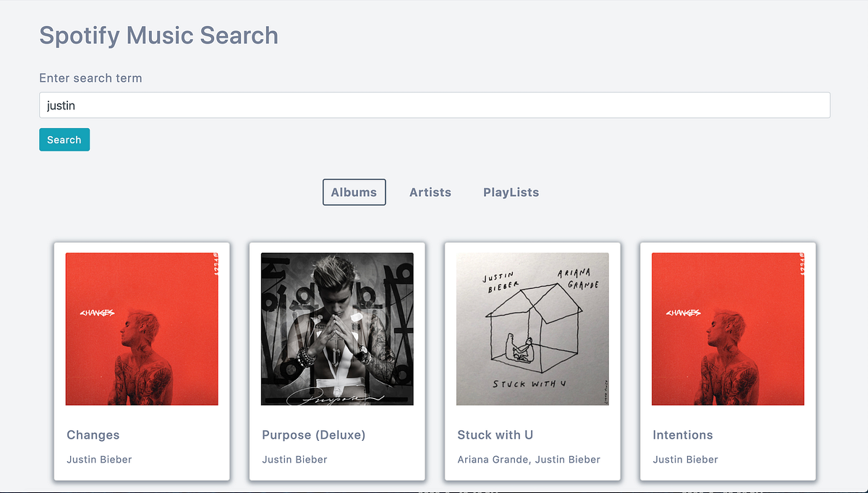This screenshot has height=493, width=868.
Task: Open the Purpose (Deluxe) album cover
Action: (337, 329)
